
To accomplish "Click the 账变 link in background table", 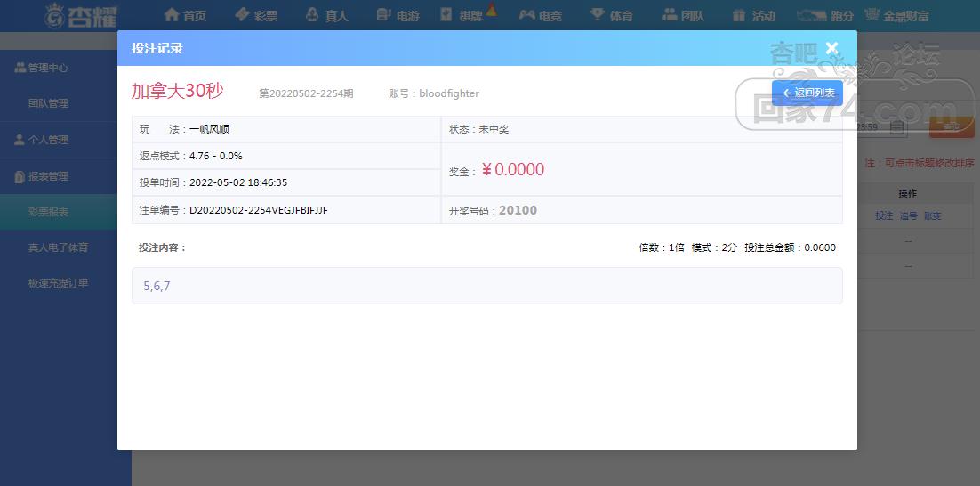I will 933,215.
